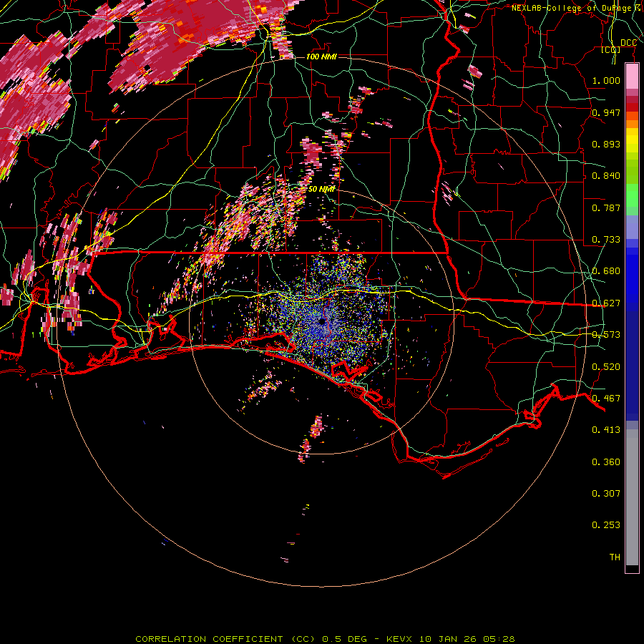Click the 0.413 scale value
Screen dimensions: 644x644
pyautogui.click(x=606, y=430)
